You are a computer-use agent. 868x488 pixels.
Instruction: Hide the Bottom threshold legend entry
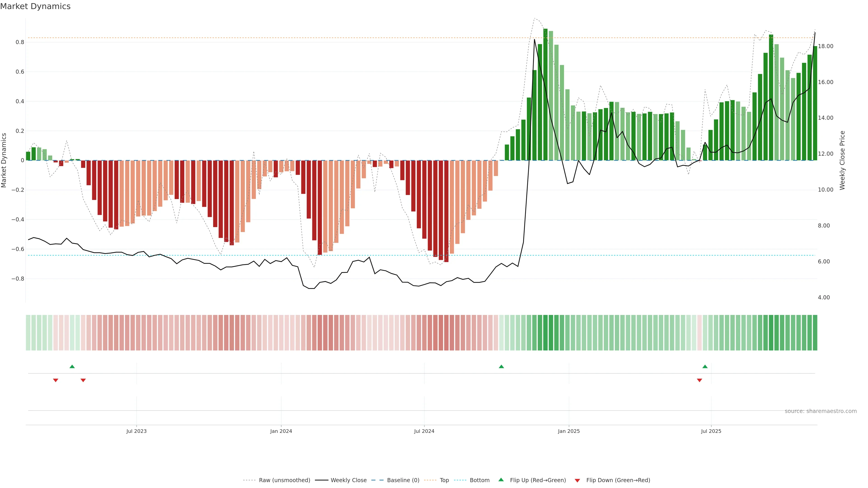[x=479, y=480]
